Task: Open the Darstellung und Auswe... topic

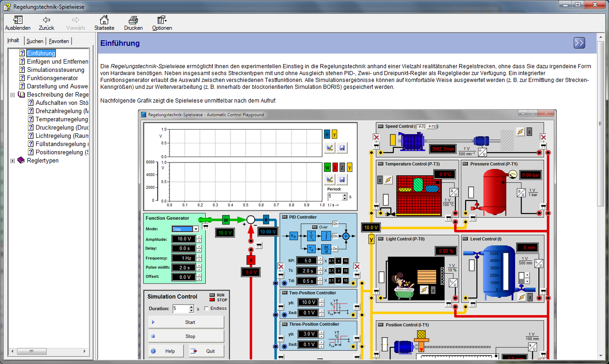Action: click(57, 86)
